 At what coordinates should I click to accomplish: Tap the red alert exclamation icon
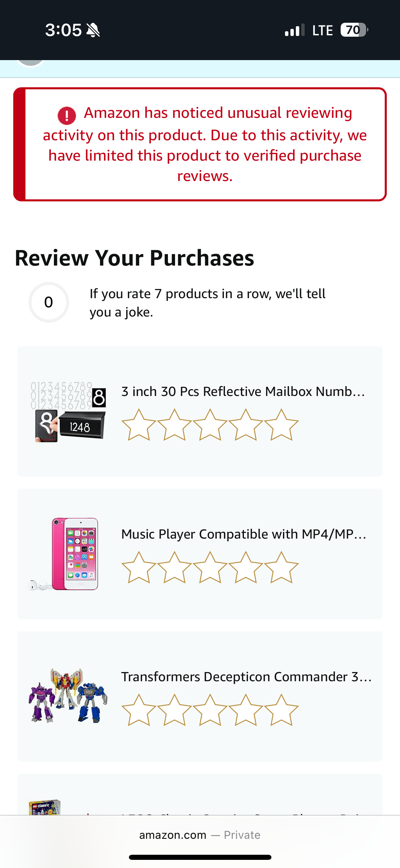pyautogui.click(x=67, y=115)
